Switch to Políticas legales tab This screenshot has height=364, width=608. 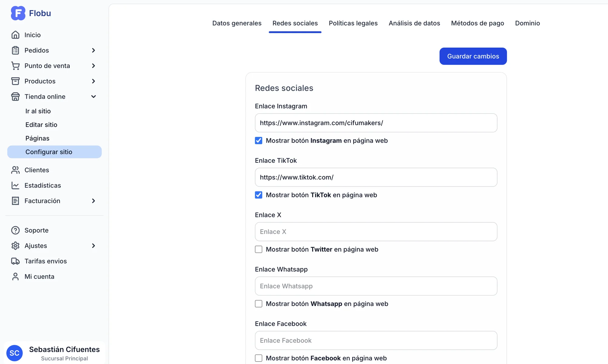click(353, 23)
